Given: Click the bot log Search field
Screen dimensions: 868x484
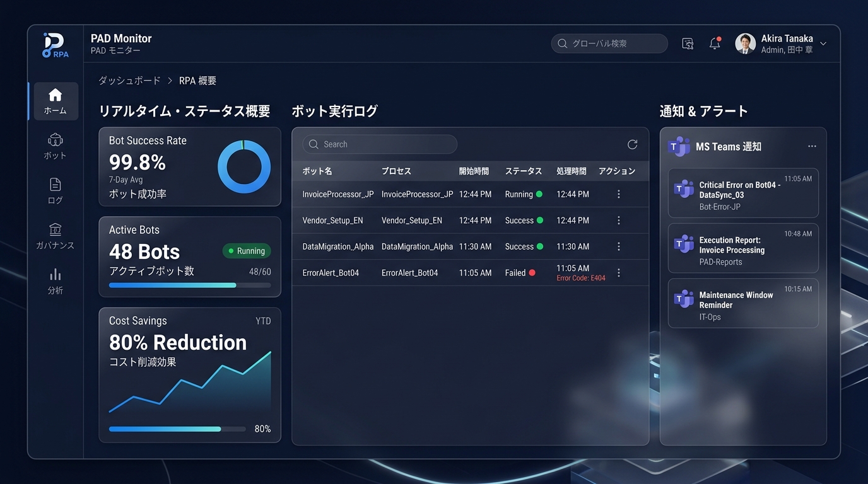Looking at the screenshot, I should 380,144.
